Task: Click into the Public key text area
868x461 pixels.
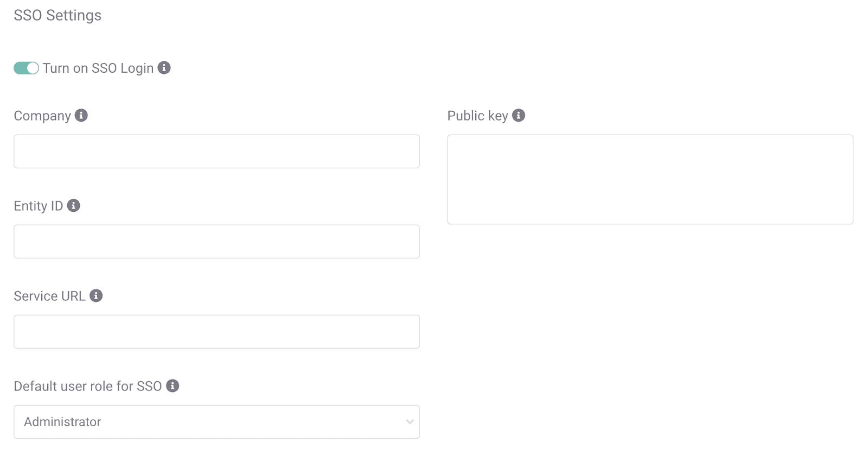Action: (x=650, y=179)
